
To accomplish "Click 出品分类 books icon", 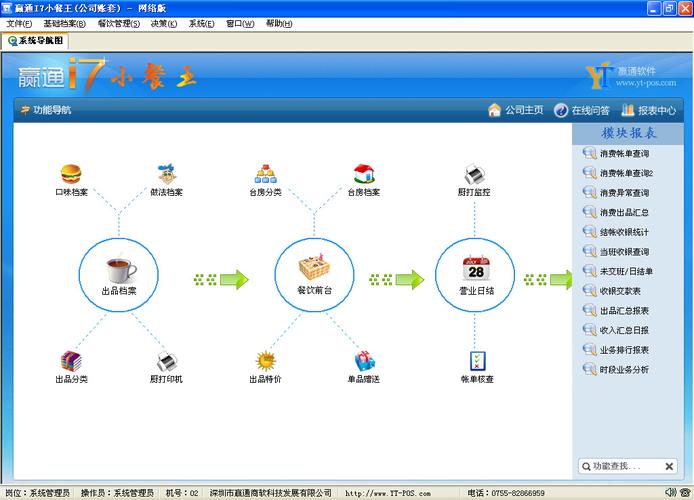I will click(x=70, y=361).
